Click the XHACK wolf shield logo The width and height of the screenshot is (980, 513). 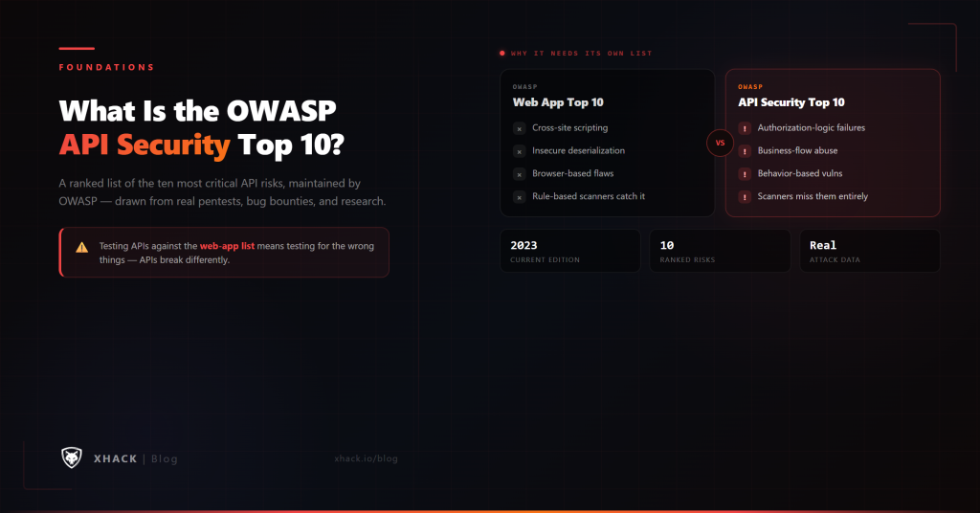[x=71, y=458]
